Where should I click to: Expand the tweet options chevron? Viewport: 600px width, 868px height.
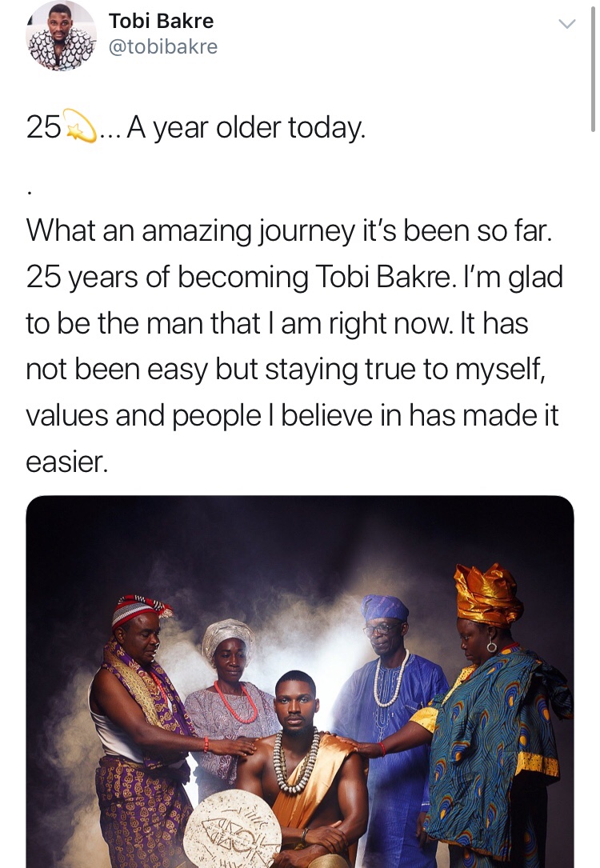[x=566, y=24]
